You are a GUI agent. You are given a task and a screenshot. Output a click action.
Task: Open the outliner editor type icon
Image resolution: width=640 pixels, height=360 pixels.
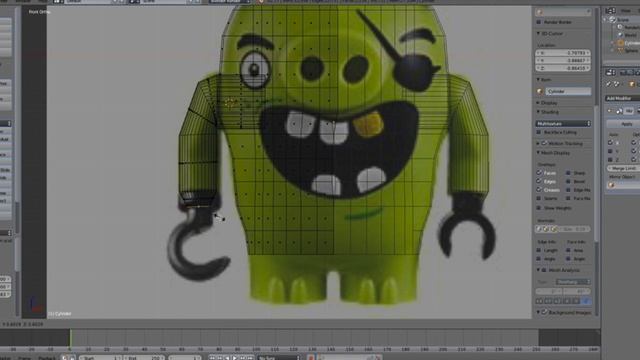point(611,11)
